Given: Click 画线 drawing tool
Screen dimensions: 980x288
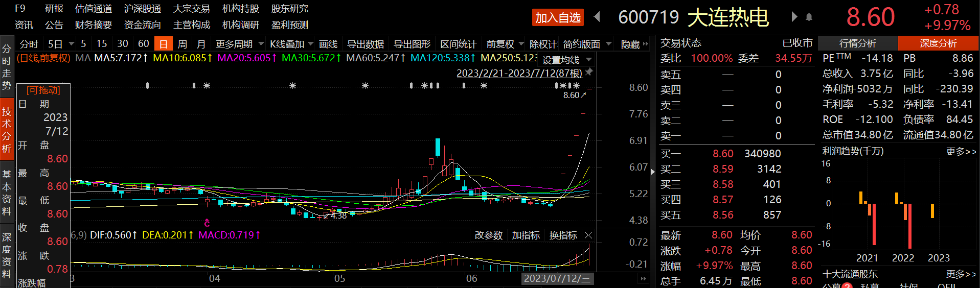Looking at the screenshot, I should pos(328,44).
